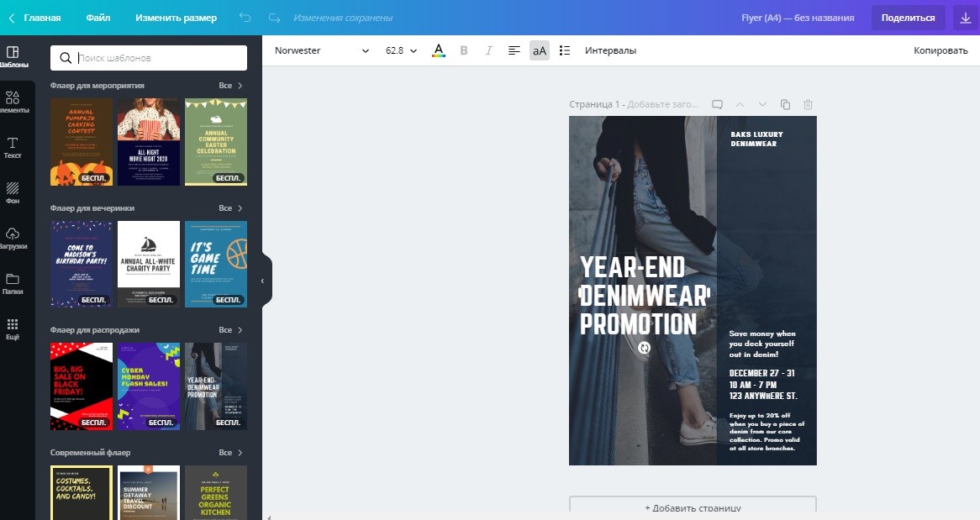This screenshot has width=980, height=520.
Task: Open the Templates (Шаблоны) sidebar tab
Action: 13,57
